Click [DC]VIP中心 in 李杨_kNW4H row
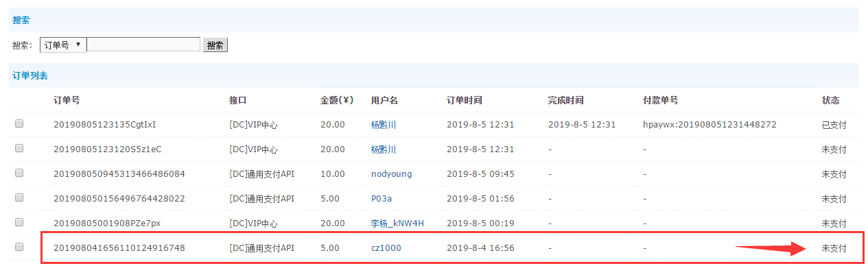Viewport: 868px width, 266px height. [253, 223]
